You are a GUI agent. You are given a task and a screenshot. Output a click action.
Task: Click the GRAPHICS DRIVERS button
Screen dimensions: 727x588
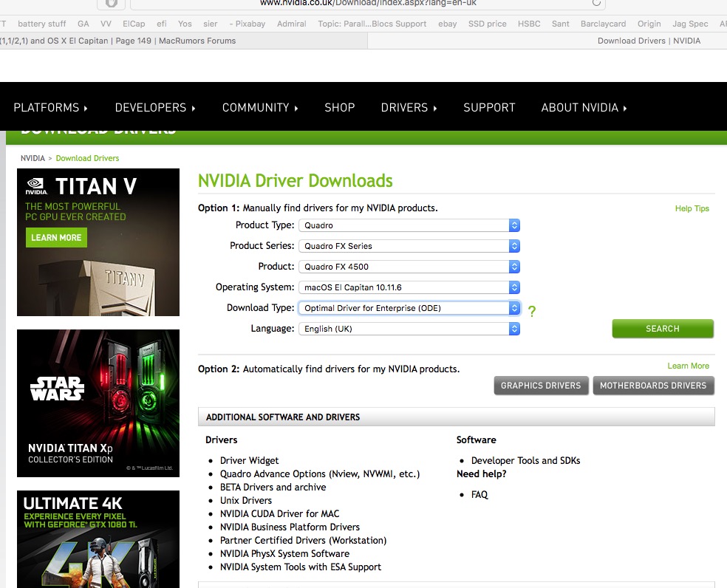click(x=541, y=386)
